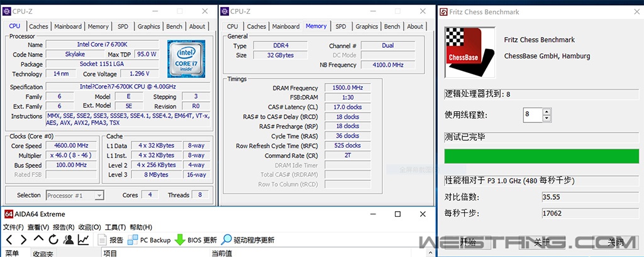
Task: Click the AIDA64 up-level arrow icon
Action: click(x=38, y=239)
